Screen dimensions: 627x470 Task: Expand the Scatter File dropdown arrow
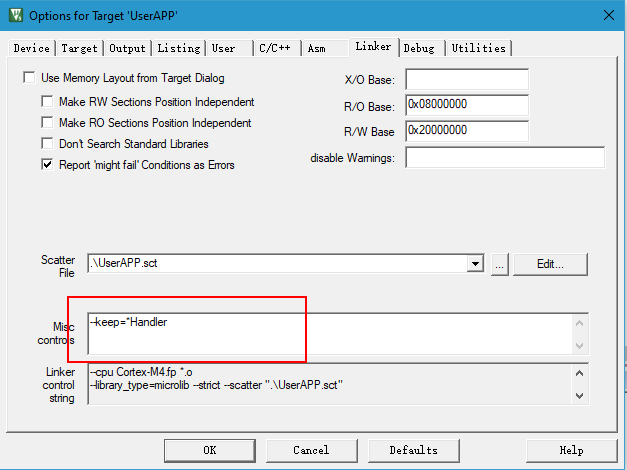[475, 264]
